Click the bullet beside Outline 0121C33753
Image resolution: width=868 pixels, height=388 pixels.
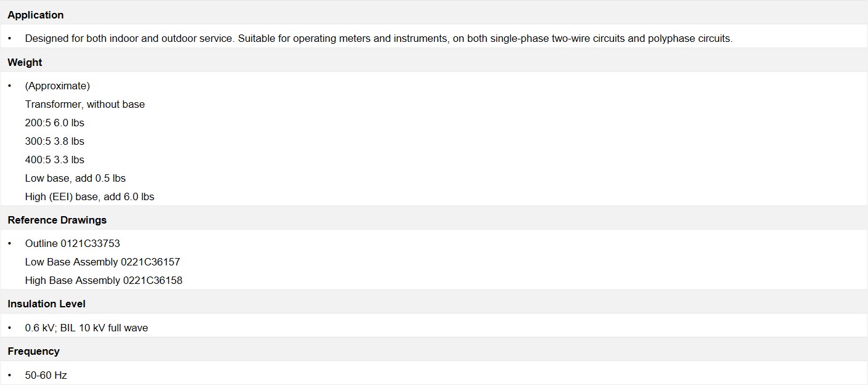(10, 243)
